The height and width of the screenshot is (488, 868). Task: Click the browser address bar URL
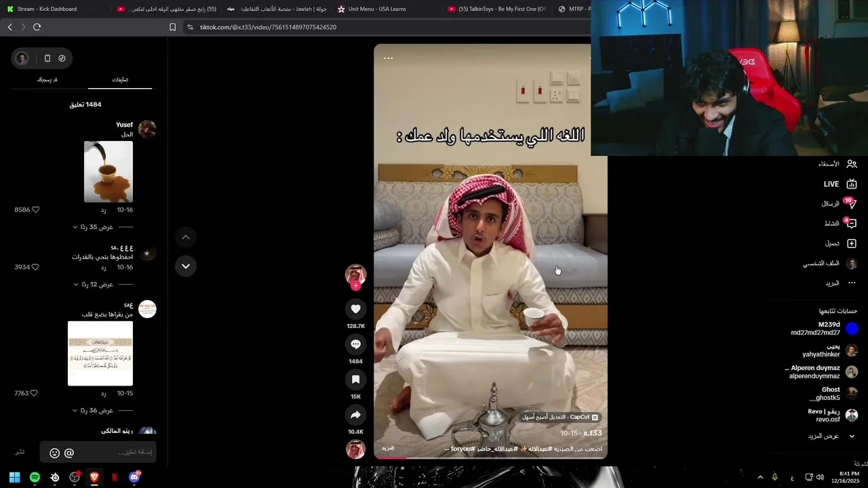[268, 27]
